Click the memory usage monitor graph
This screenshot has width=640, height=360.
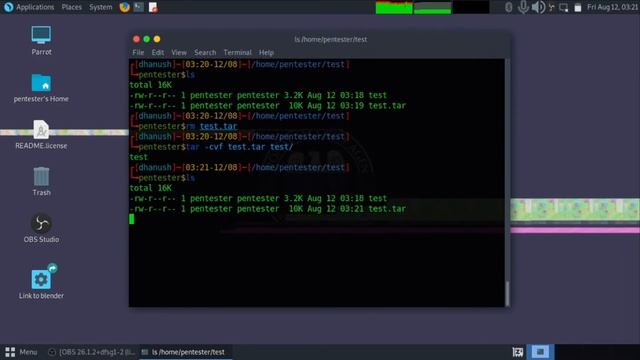[x=433, y=7]
